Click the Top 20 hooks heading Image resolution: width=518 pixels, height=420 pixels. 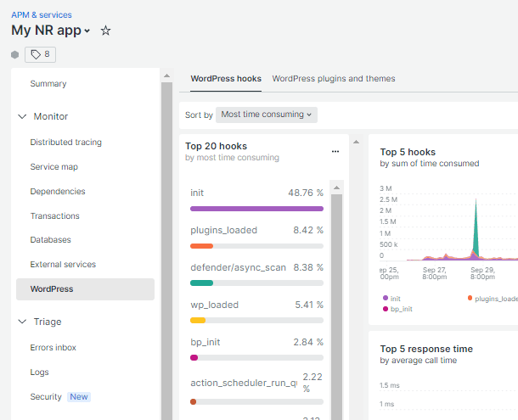pyautogui.click(x=216, y=146)
